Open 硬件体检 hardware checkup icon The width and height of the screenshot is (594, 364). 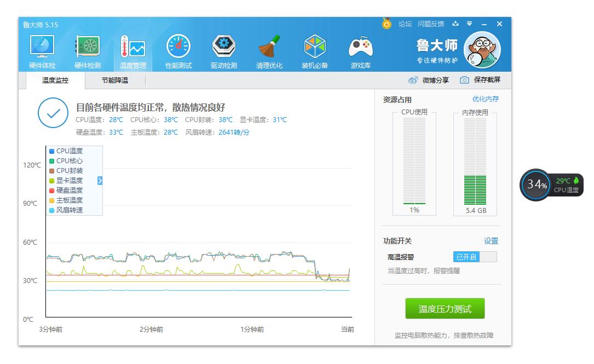pos(42,52)
